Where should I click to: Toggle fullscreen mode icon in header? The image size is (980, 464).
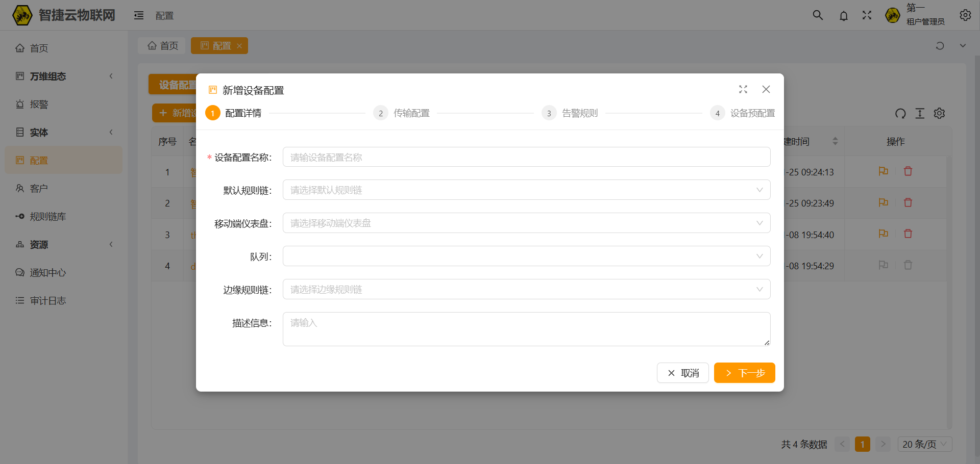coord(867,15)
